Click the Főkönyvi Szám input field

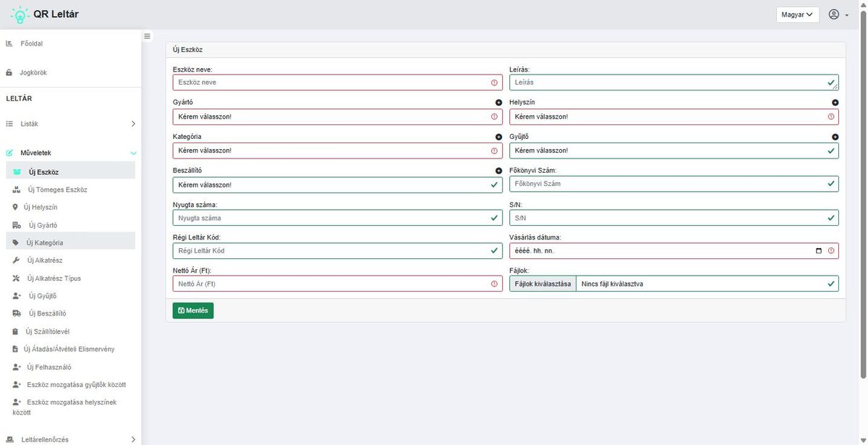[674, 184]
